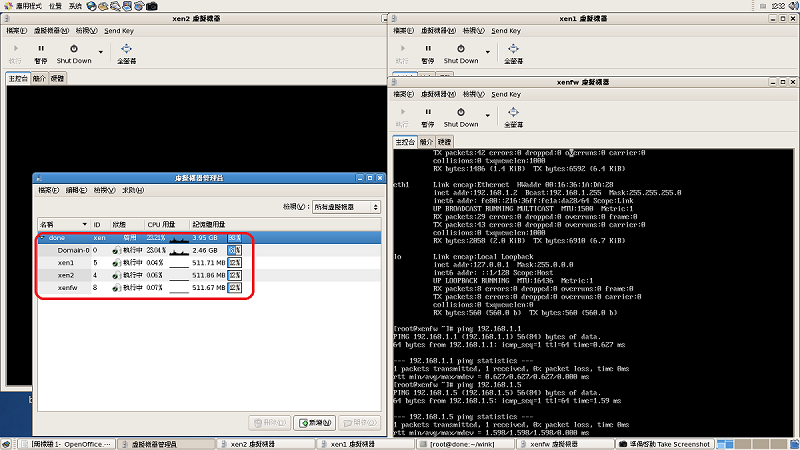Open Shut Down options arrow in xen2 window
800x450 pixels.
click(101, 52)
